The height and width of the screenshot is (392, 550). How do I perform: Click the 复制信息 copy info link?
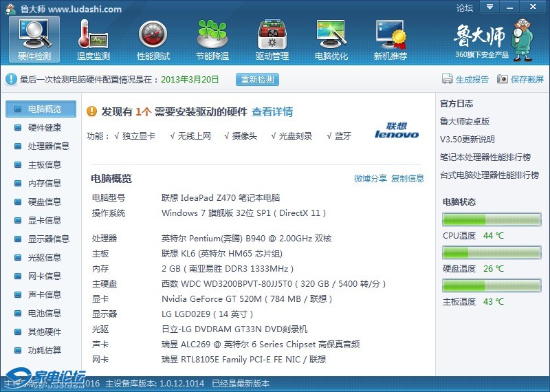point(408,179)
